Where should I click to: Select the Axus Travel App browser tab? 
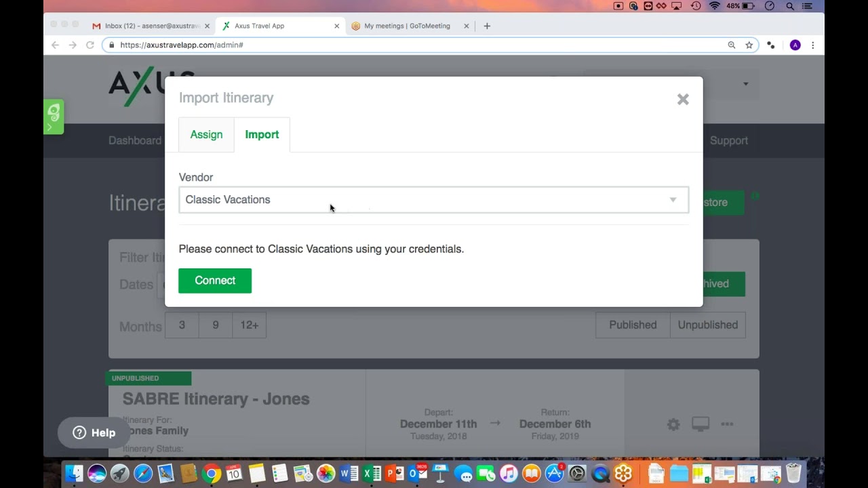[277, 26]
